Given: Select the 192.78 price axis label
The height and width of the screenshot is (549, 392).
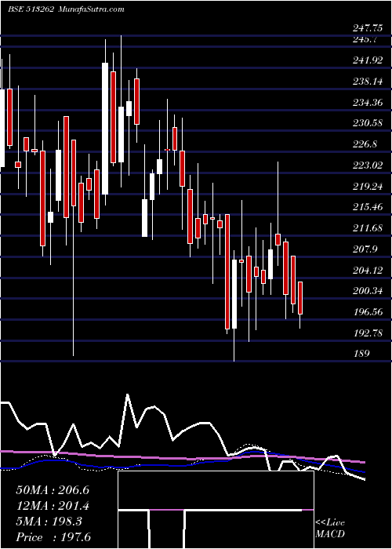Looking at the screenshot, I should point(368,333).
